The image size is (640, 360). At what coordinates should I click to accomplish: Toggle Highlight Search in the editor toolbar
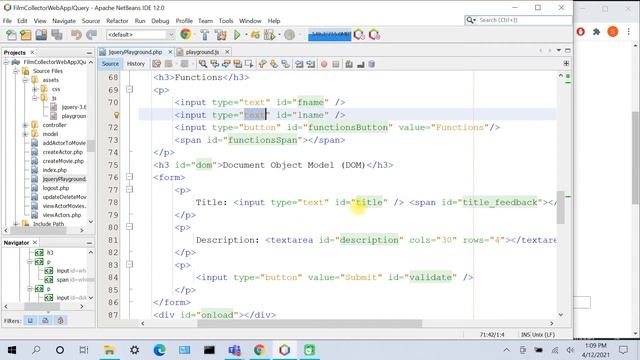(238, 64)
